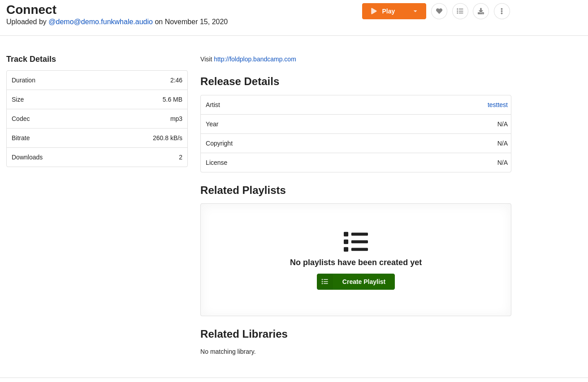588x382 pixels.
Task: Add track to favorites with heart icon
Action: click(439, 11)
